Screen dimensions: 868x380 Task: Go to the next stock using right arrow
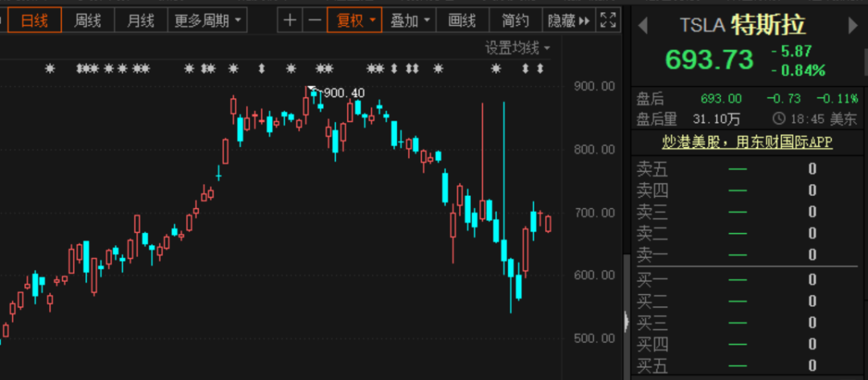[x=853, y=26]
